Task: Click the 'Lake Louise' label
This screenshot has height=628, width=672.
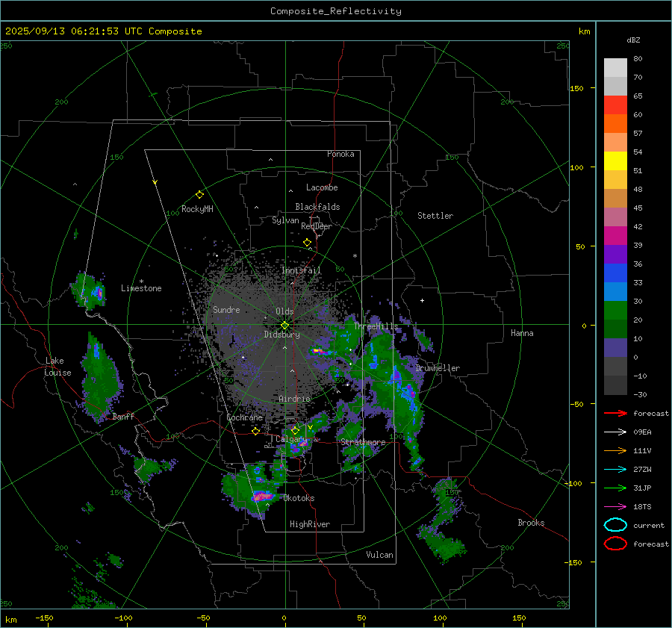Action: click(58, 367)
